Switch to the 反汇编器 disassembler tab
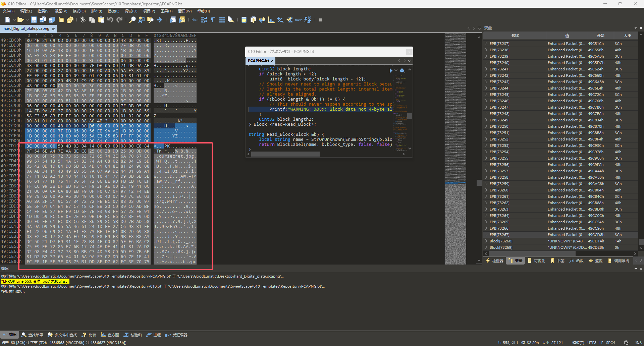The width and height of the screenshot is (644, 346). click(x=176, y=335)
